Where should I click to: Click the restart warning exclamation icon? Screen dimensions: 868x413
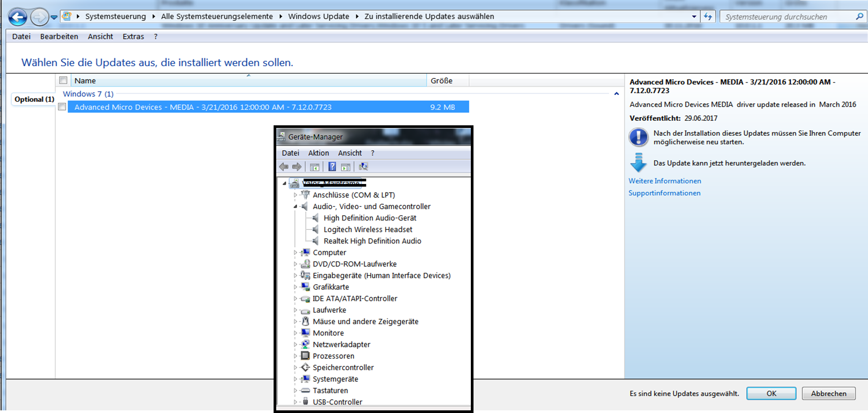[x=638, y=137]
